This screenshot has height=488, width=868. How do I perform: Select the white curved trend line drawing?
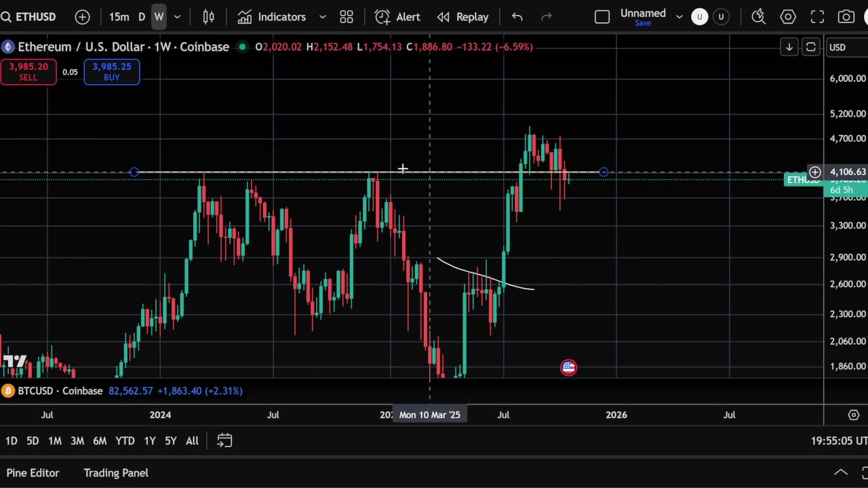[485, 275]
